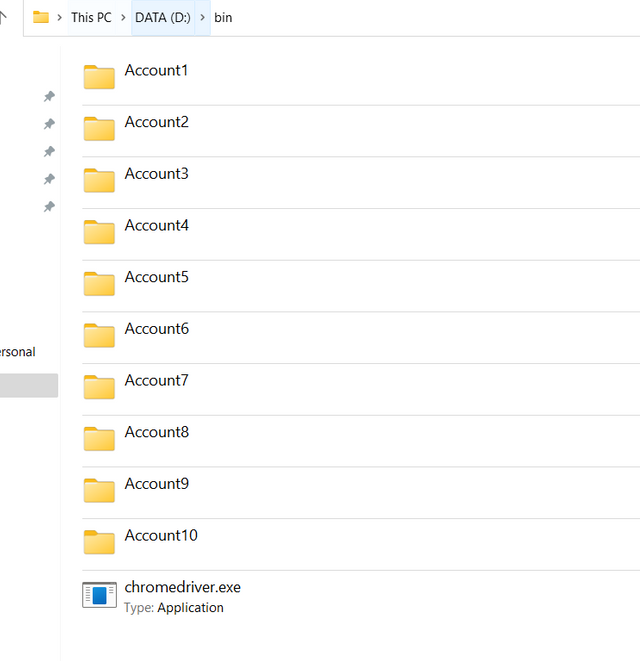
Task: Select the Account3 folder icon
Action: pyautogui.click(x=99, y=180)
